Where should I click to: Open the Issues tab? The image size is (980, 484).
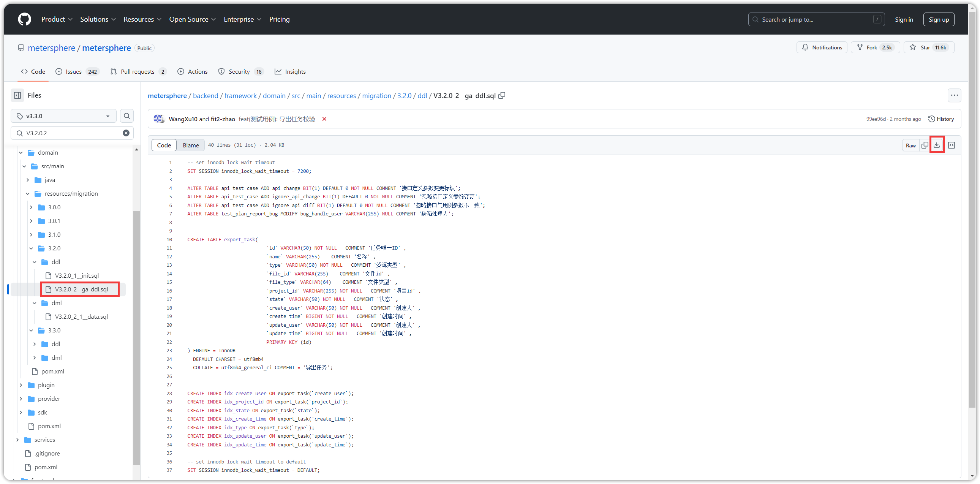point(77,71)
